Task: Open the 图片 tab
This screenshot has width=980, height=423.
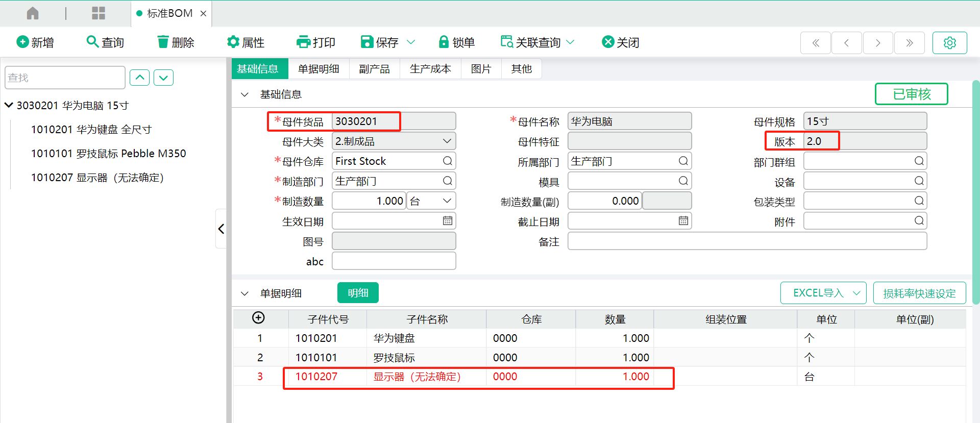Action: point(481,69)
